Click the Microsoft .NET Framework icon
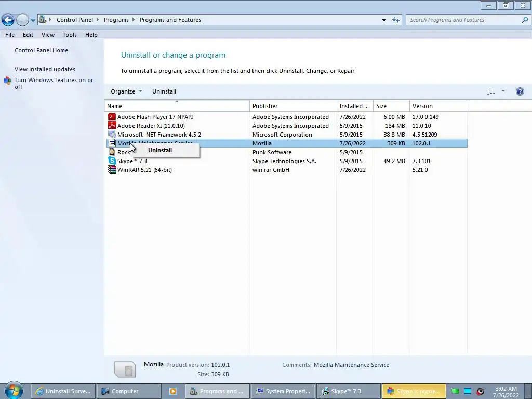This screenshot has height=399, width=532. tap(112, 135)
